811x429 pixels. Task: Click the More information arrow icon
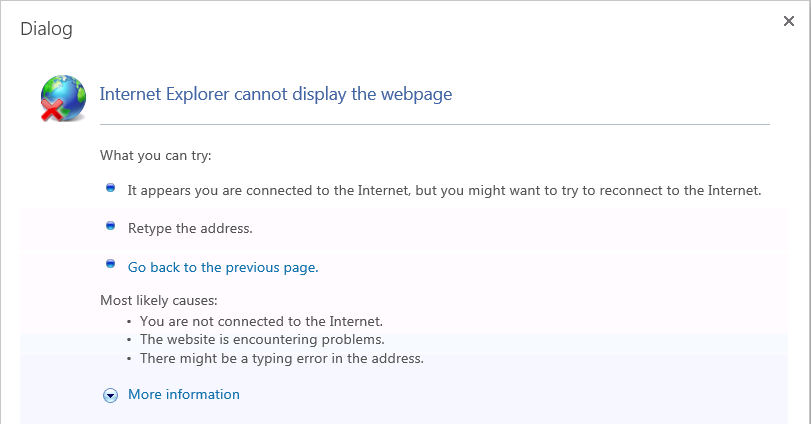point(110,396)
